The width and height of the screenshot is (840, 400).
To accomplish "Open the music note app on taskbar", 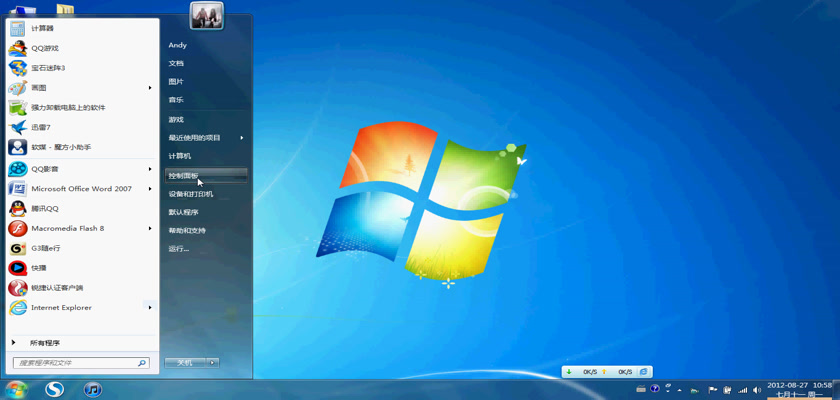I will [93, 389].
